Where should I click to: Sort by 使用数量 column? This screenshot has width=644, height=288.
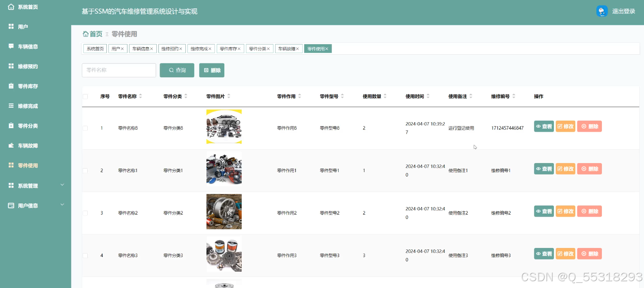pos(385,96)
